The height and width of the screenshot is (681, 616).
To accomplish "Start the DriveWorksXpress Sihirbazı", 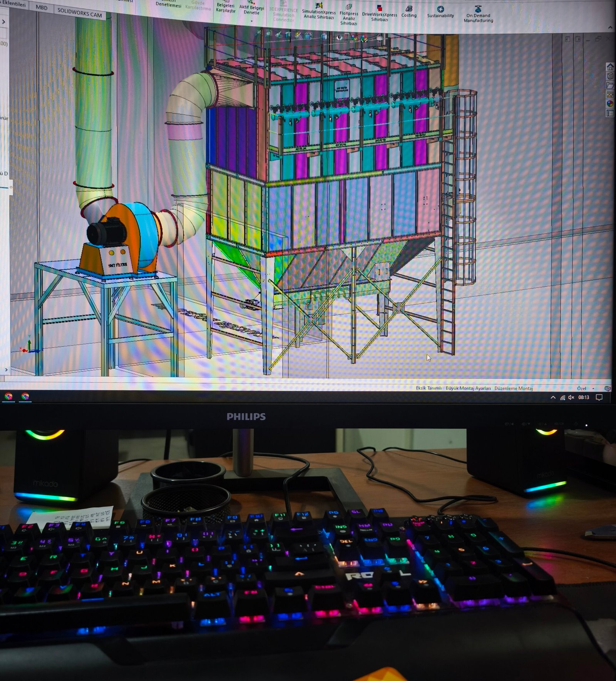I will 379,13.
